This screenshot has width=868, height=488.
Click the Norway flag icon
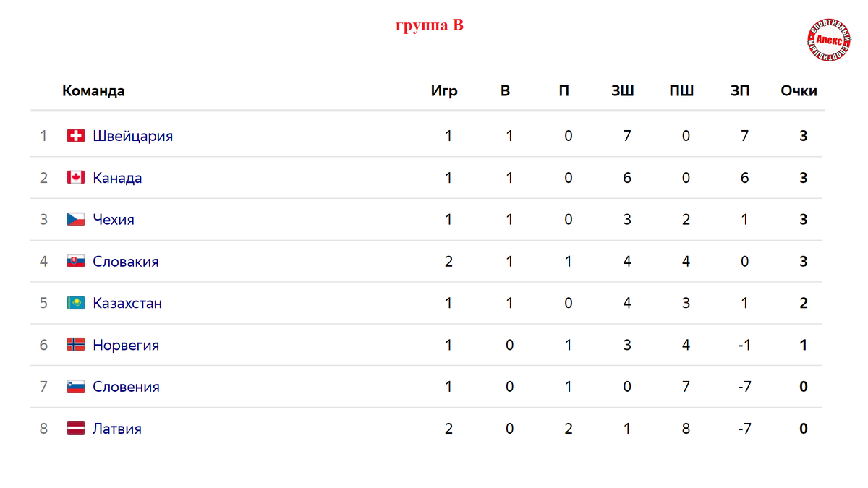76,345
